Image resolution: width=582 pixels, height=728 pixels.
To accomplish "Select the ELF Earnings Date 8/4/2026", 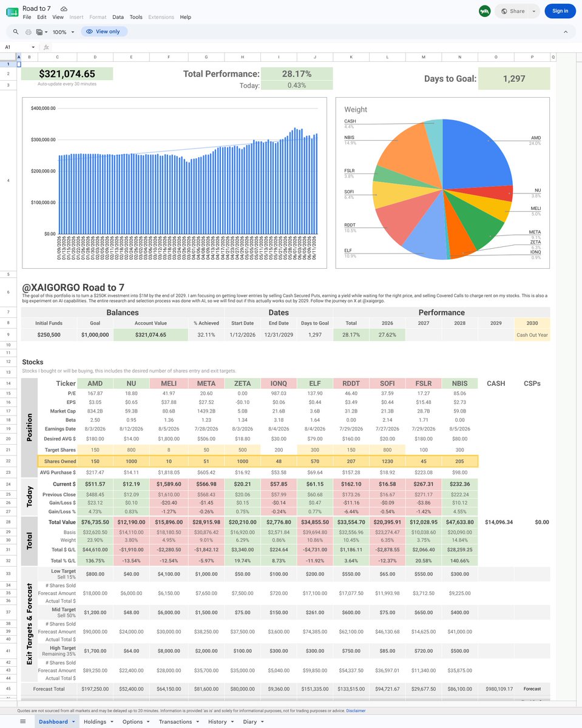I will pyautogui.click(x=315, y=428).
